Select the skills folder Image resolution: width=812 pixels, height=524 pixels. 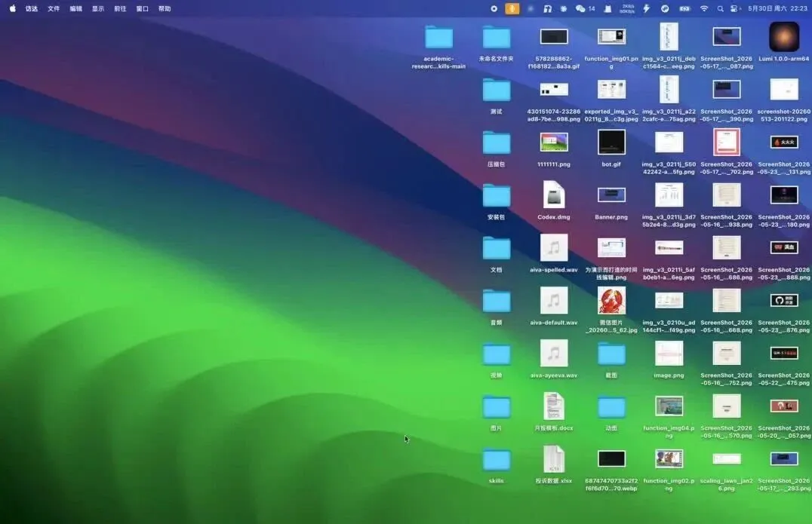[496, 460]
